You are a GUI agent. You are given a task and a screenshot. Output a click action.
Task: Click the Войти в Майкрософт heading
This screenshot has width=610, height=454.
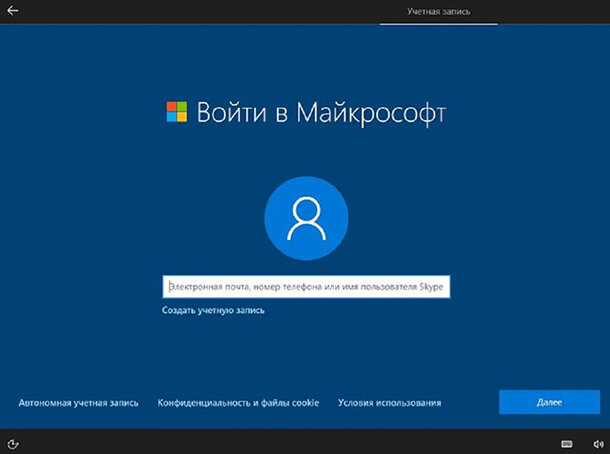tap(321, 113)
